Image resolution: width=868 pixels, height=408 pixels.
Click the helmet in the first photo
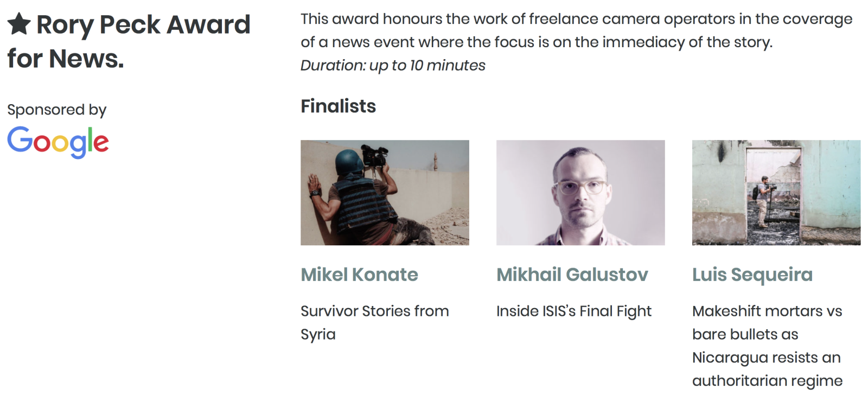(348, 162)
